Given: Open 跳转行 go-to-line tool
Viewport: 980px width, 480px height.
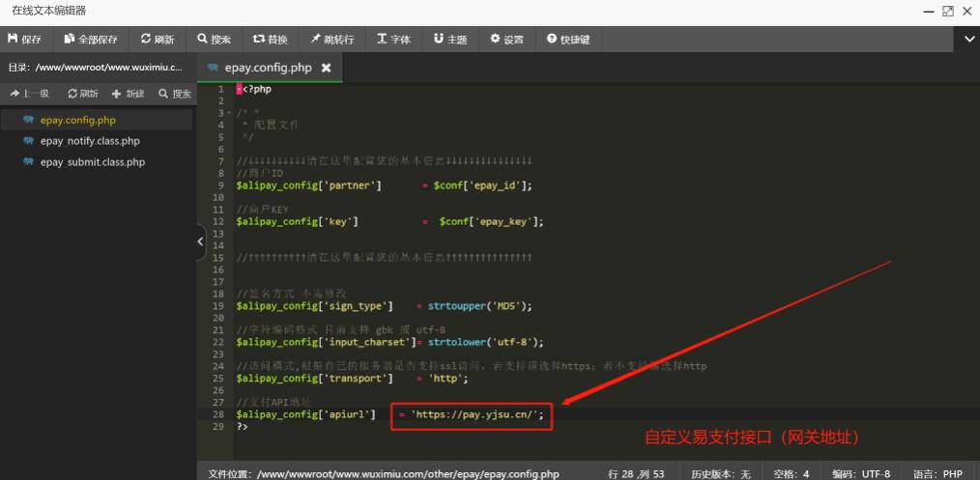Looking at the screenshot, I should (332, 40).
